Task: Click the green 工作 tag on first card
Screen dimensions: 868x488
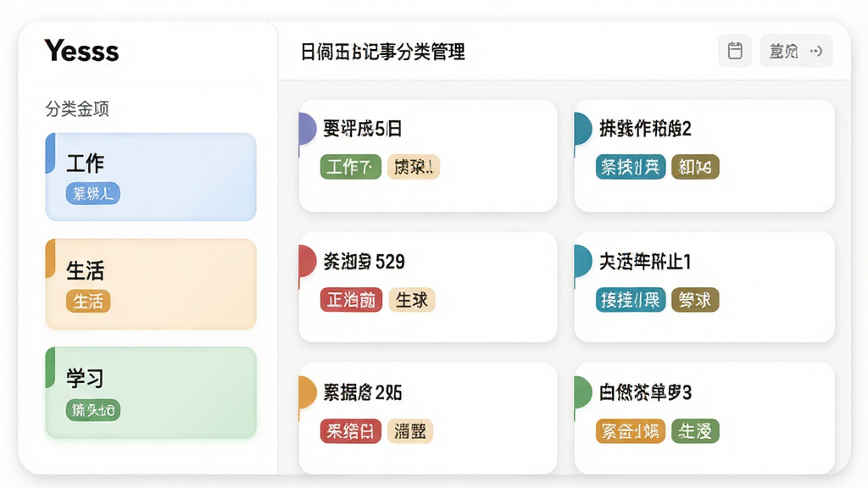Action: 350,167
